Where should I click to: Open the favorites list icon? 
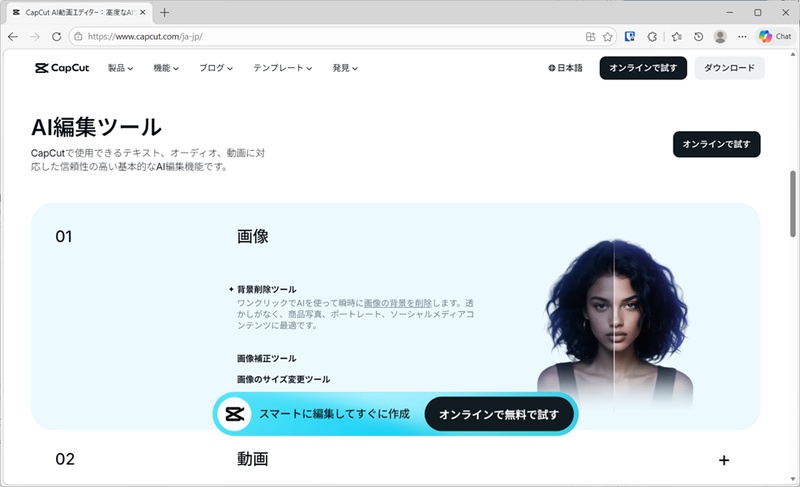pos(677,37)
